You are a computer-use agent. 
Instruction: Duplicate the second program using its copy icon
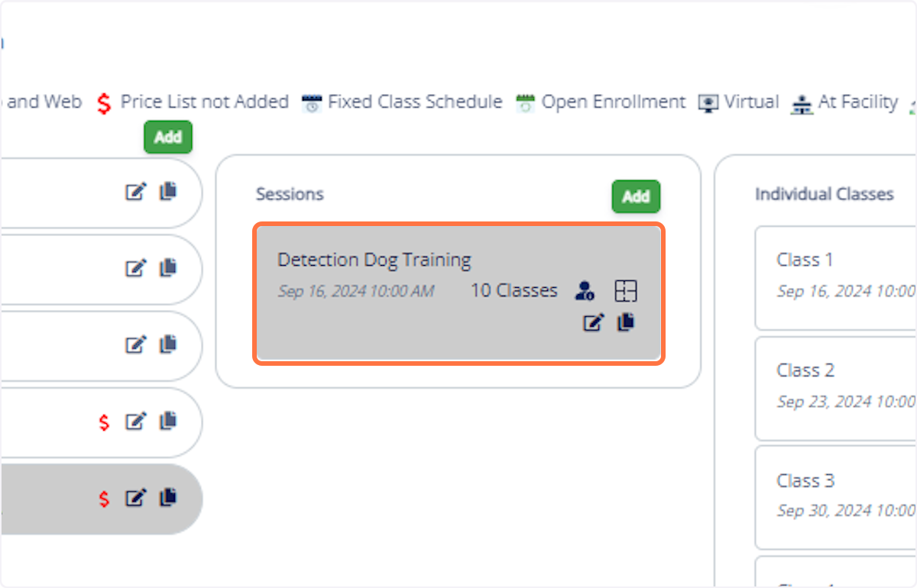[x=168, y=268]
